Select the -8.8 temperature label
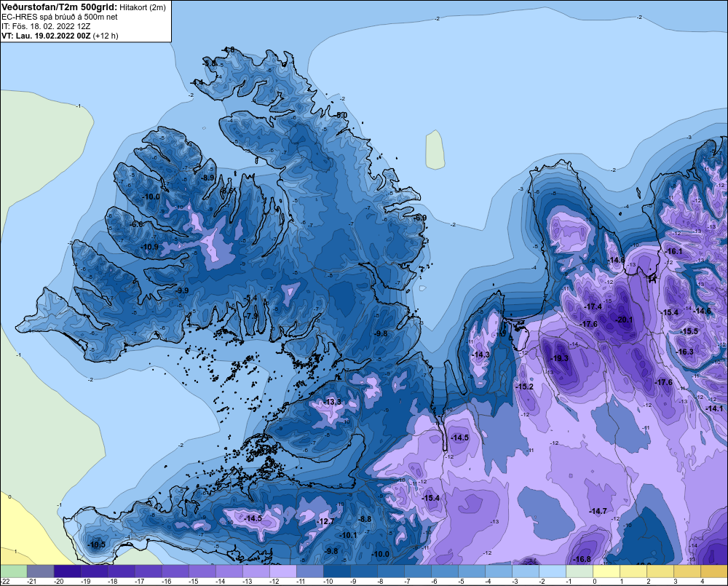This screenshot has height=586, width=728. point(365,519)
